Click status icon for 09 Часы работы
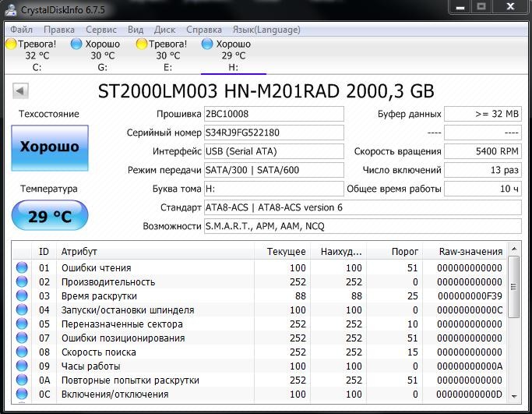Image resolution: width=532 pixels, height=414 pixels. tap(22, 366)
